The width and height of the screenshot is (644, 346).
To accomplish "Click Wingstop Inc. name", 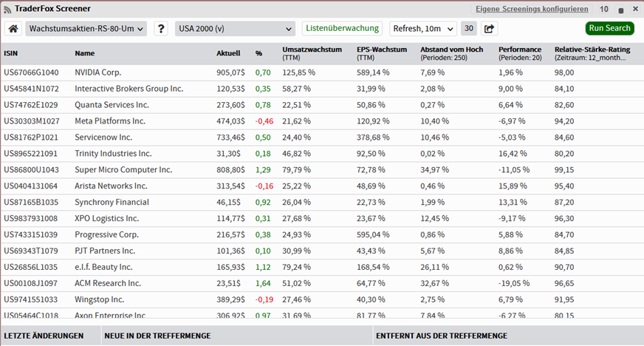I will coord(100,299).
